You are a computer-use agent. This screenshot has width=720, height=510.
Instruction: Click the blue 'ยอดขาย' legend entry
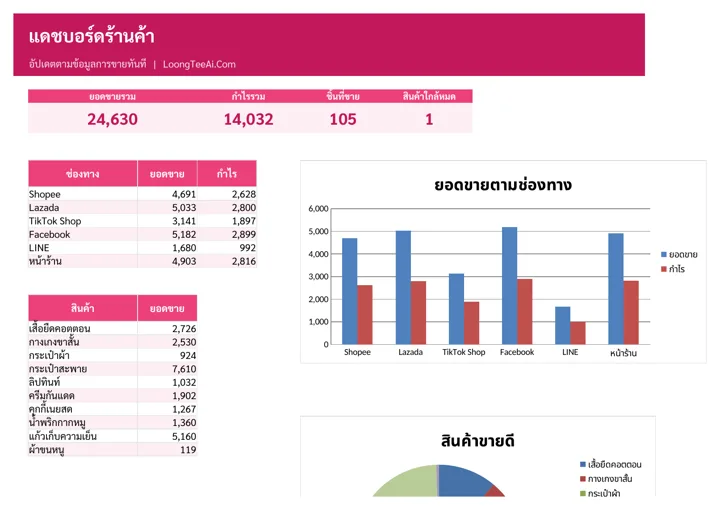tap(679, 254)
